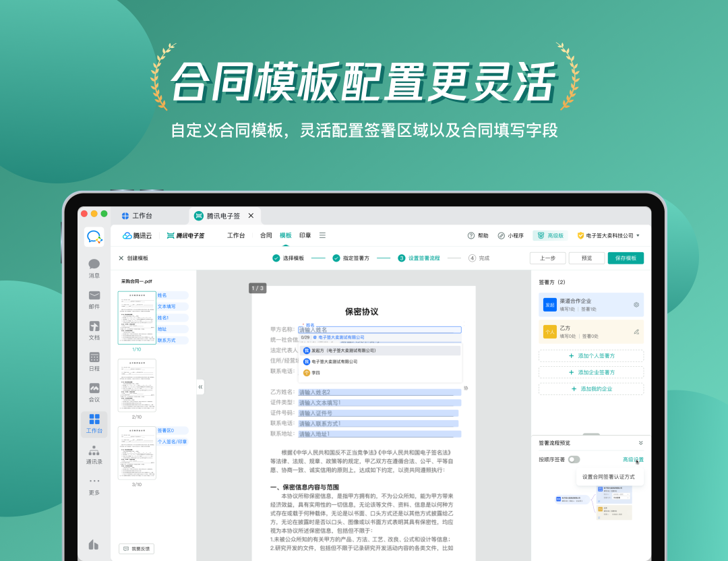Click the 预览 button
This screenshot has width=728, height=561.
point(587,258)
